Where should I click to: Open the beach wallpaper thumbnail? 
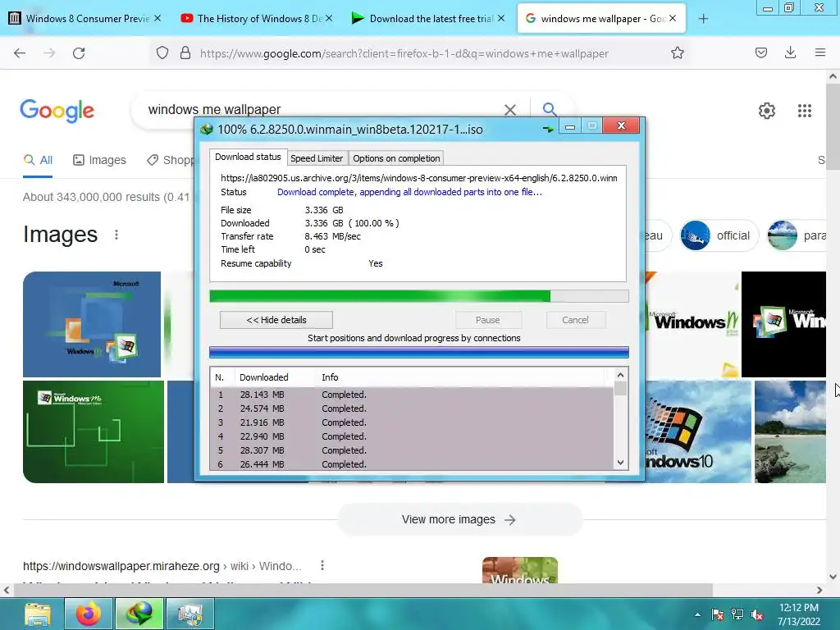[x=790, y=431]
